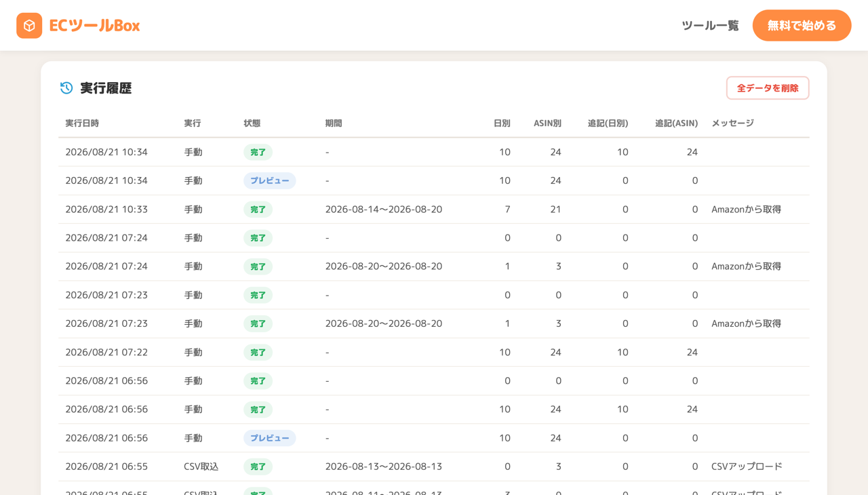Open the ツール一覧 navigation link
868x495 pixels.
click(x=710, y=26)
